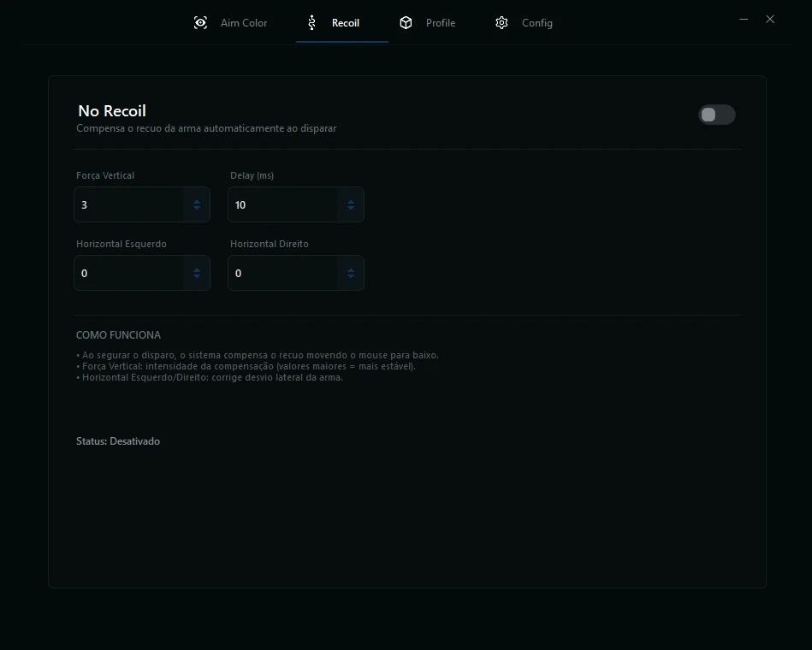
Task: Click the "COMO FUNCIONA" heading
Action: pyautogui.click(x=118, y=335)
